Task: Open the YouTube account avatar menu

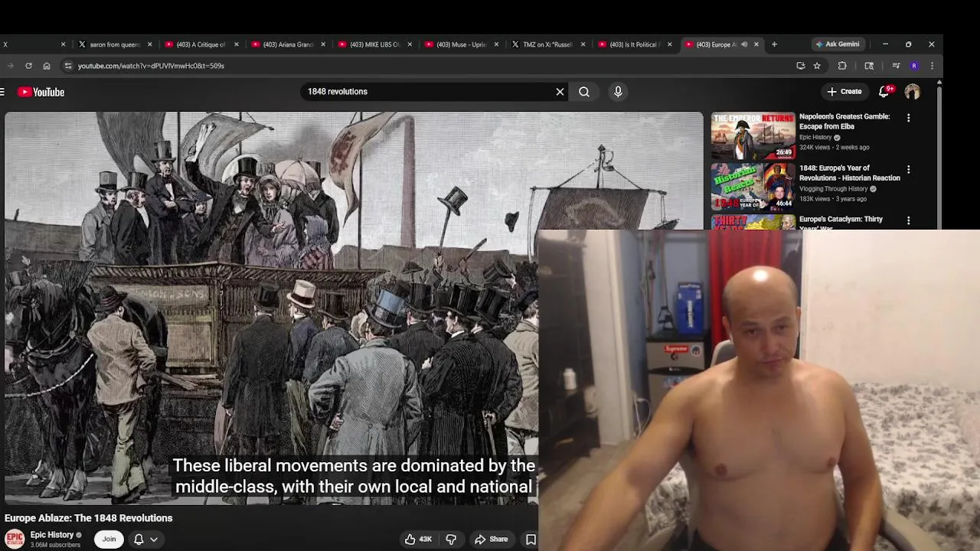Action: 913,92
